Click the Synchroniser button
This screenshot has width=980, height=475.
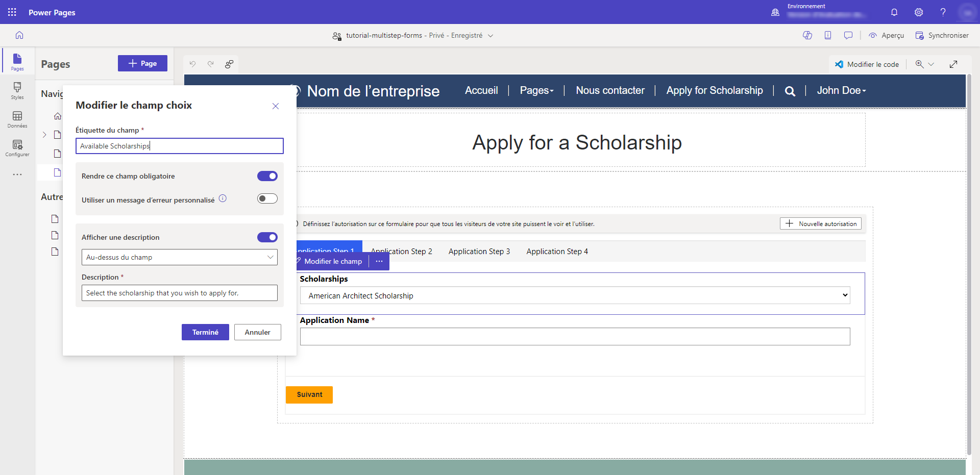942,35
